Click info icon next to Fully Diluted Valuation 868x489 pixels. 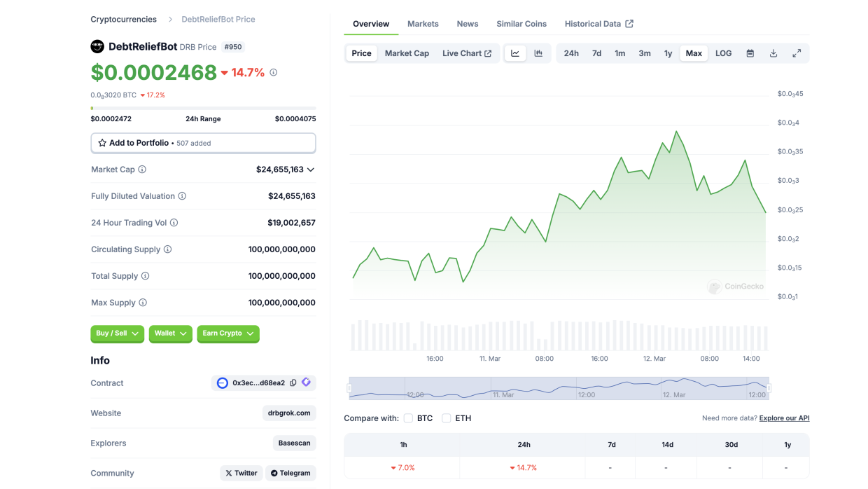tap(182, 196)
